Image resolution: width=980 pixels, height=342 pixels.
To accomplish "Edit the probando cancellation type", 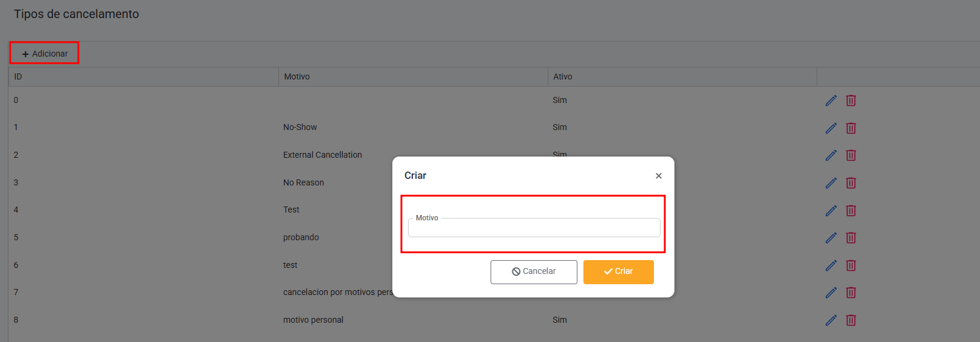I will click(x=831, y=238).
